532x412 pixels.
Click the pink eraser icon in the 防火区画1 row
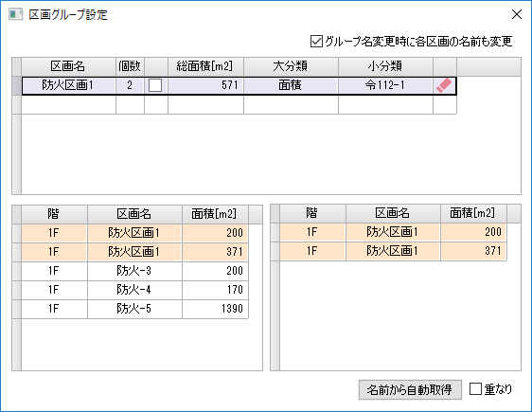pos(444,85)
